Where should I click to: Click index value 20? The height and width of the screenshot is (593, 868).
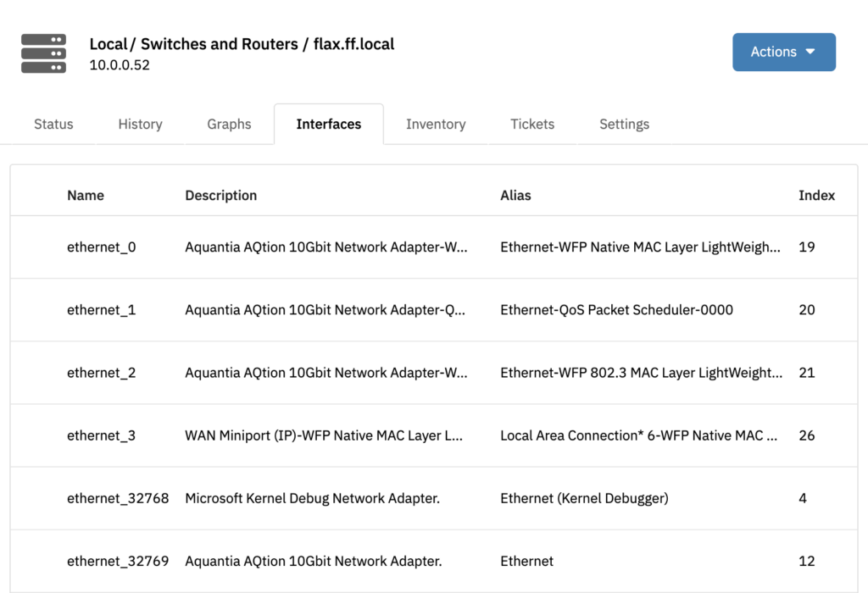pos(807,310)
